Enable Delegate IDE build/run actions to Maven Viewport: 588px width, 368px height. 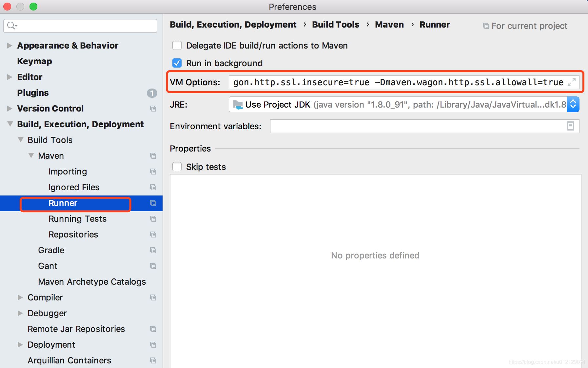coord(177,45)
